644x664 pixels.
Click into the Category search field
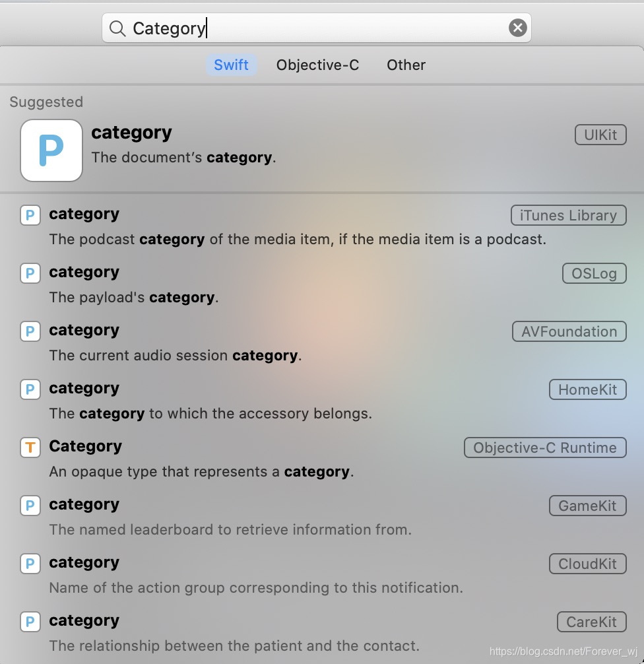coord(316,28)
